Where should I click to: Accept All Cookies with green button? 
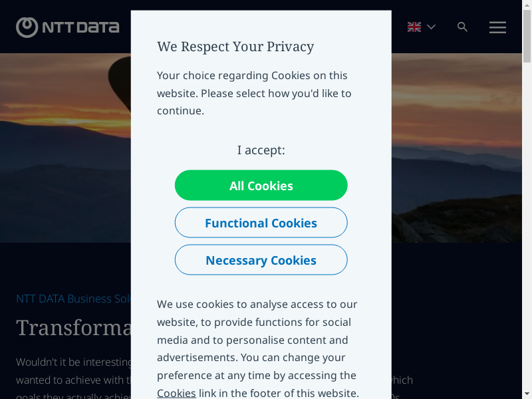[261, 186]
